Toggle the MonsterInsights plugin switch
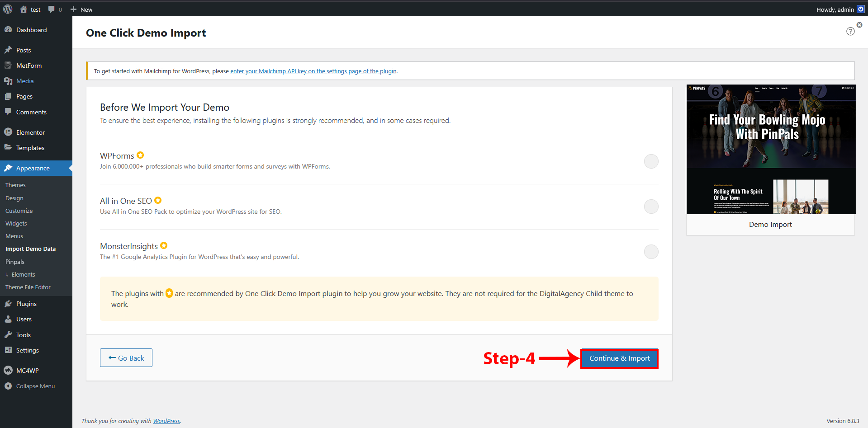The height and width of the screenshot is (428, 868). pyautogui.click(x=651, y=252)
